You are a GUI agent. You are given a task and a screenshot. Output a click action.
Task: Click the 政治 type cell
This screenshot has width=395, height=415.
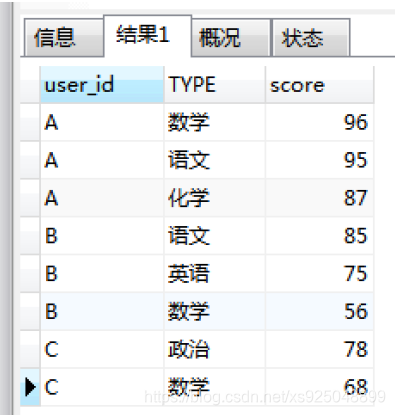coord(215,349)
